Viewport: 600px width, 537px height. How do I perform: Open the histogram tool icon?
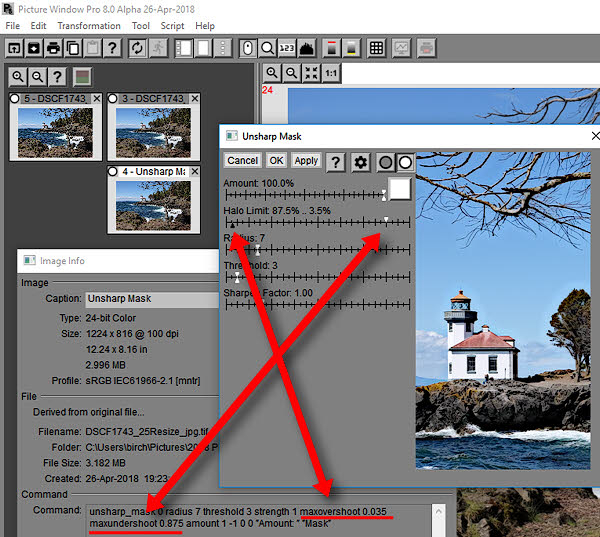pyautogui.click(x=308, y=48)
